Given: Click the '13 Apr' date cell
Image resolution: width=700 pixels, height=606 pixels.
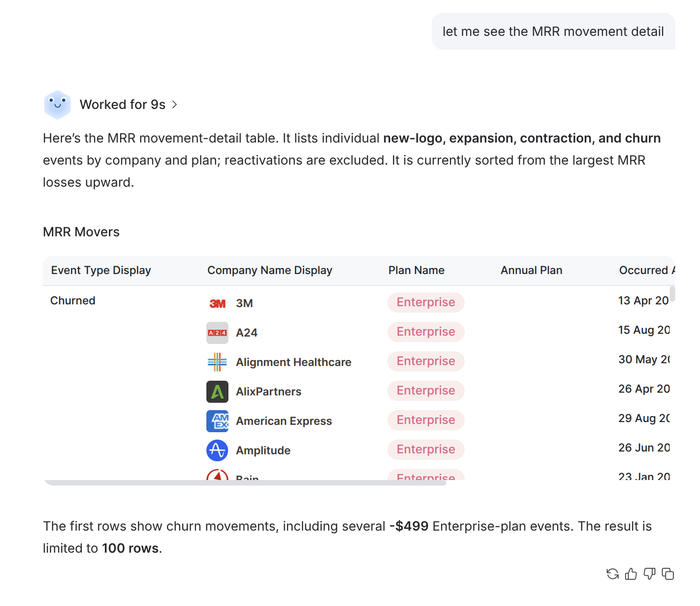Looking at the screenshot, I should 643,301.
